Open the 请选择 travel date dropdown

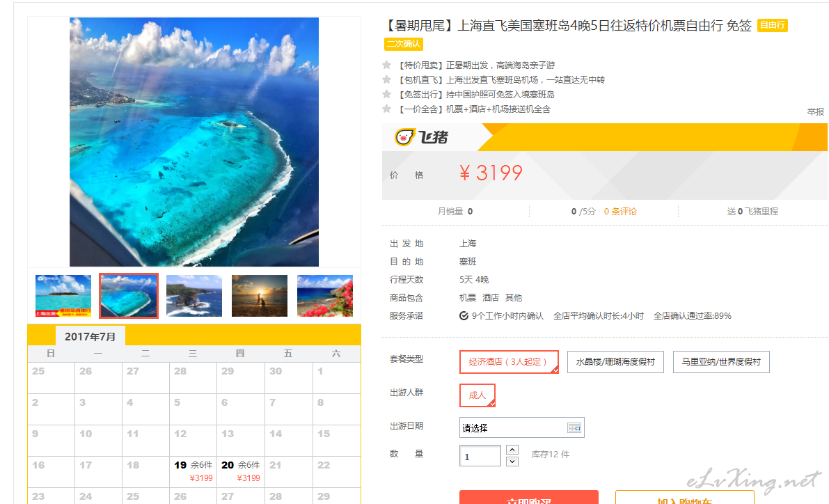[521, 428]
